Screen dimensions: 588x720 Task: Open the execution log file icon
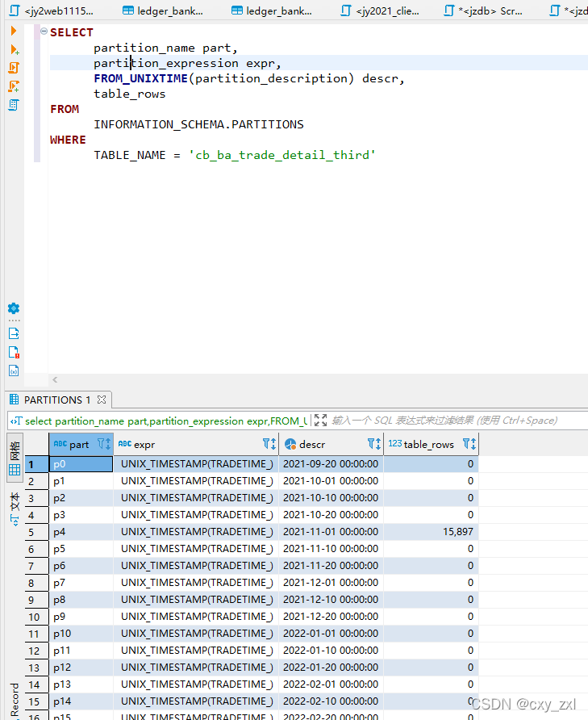(14, 352)
